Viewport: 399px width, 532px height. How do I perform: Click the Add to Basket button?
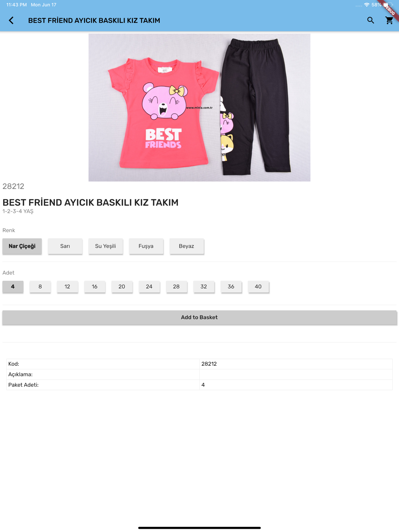coord(199,317)
